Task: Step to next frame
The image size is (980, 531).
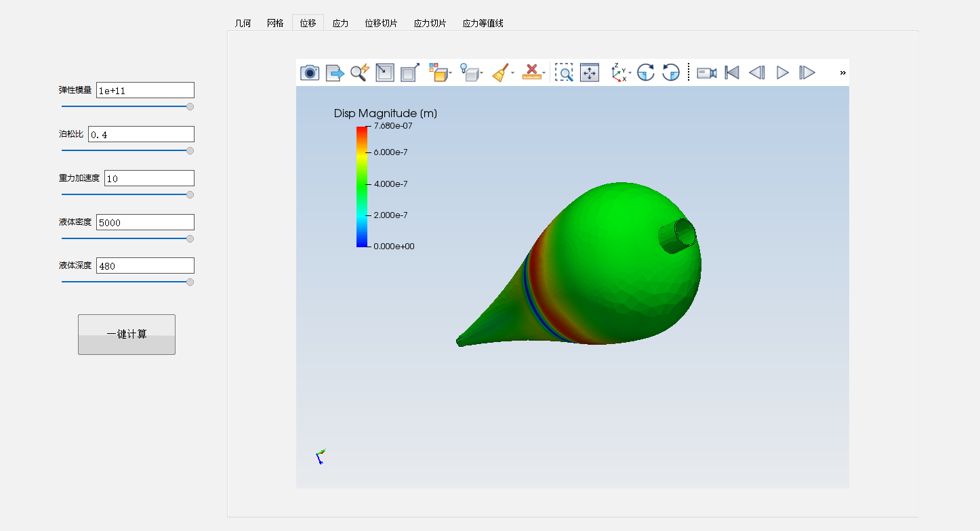Action: 807,72
